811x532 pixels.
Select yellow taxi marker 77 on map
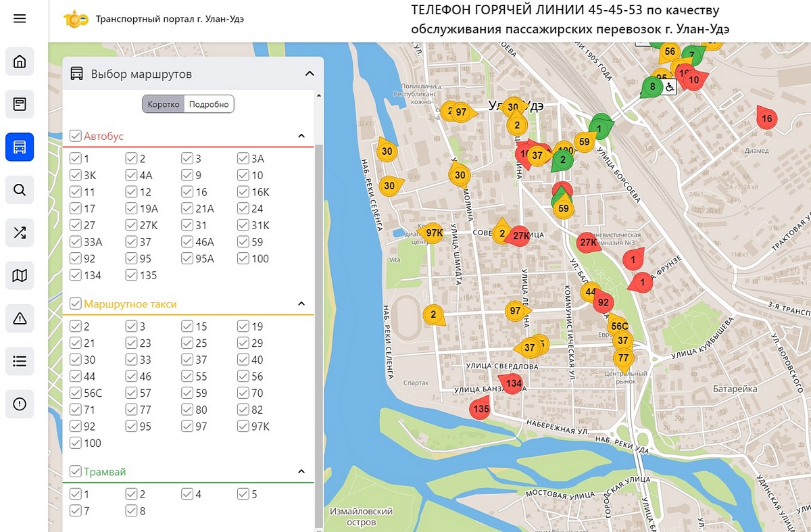(x=623, y=358)
